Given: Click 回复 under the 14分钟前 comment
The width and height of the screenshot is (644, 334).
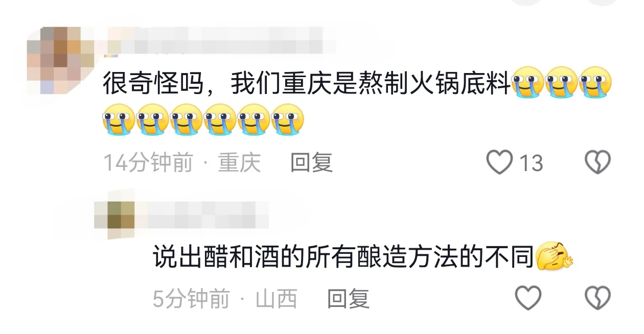Looking at the screenshot, I should click(311, 163).
